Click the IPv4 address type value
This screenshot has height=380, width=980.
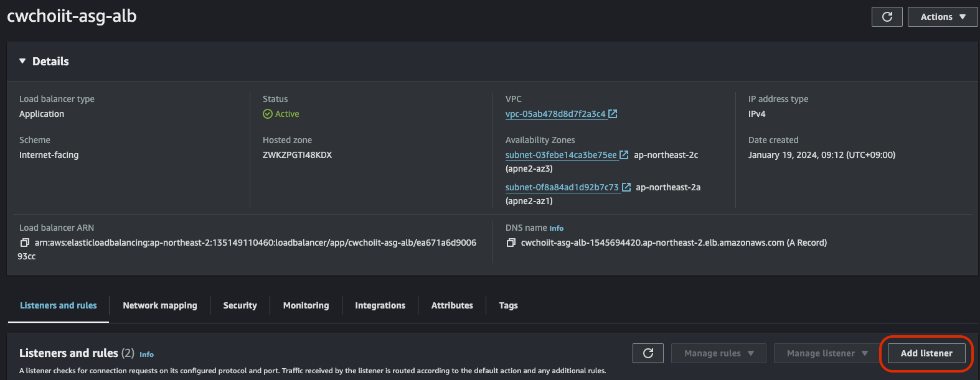click(x=757, y=114)
